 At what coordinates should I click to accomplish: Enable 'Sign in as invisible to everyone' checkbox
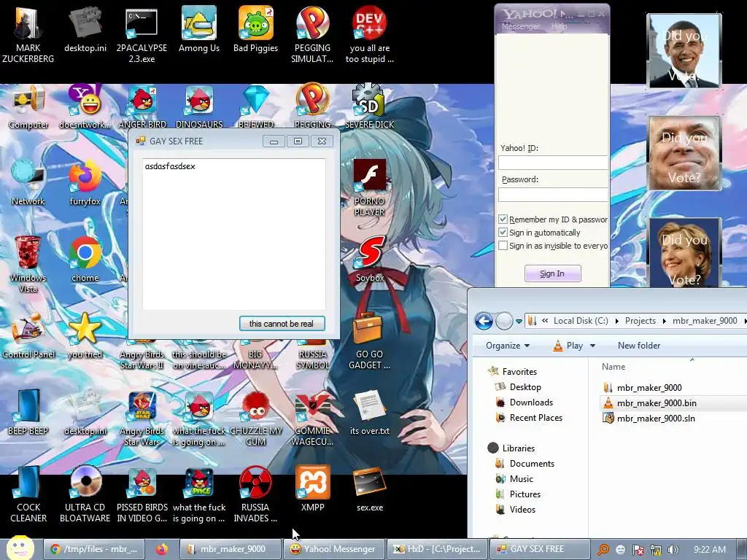[x=503, y=246]
